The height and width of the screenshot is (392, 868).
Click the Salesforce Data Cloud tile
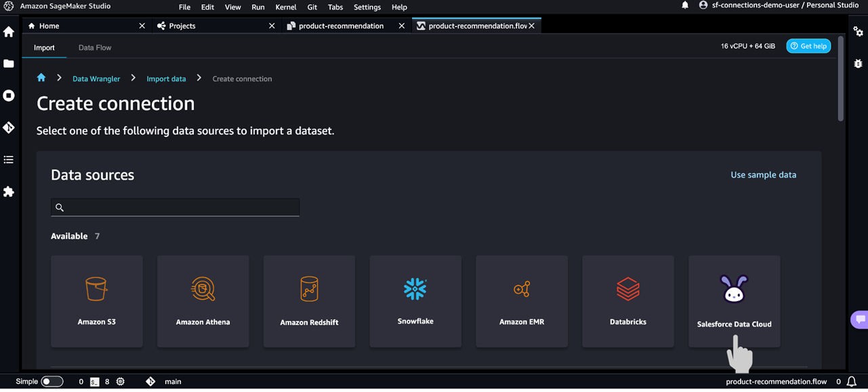(735, 301)
